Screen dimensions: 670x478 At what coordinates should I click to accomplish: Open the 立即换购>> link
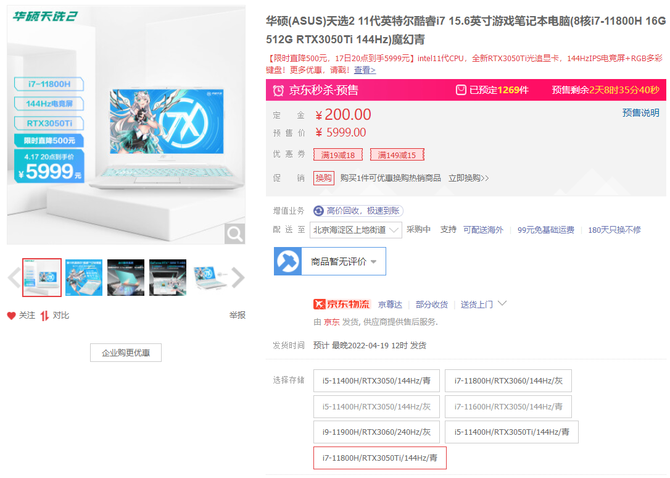coord(468,178)
